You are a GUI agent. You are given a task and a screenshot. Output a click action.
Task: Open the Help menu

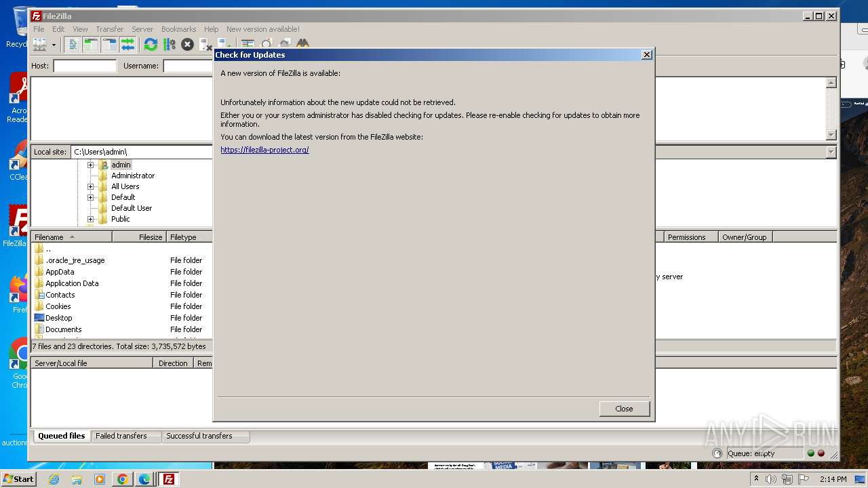point(211,29)
